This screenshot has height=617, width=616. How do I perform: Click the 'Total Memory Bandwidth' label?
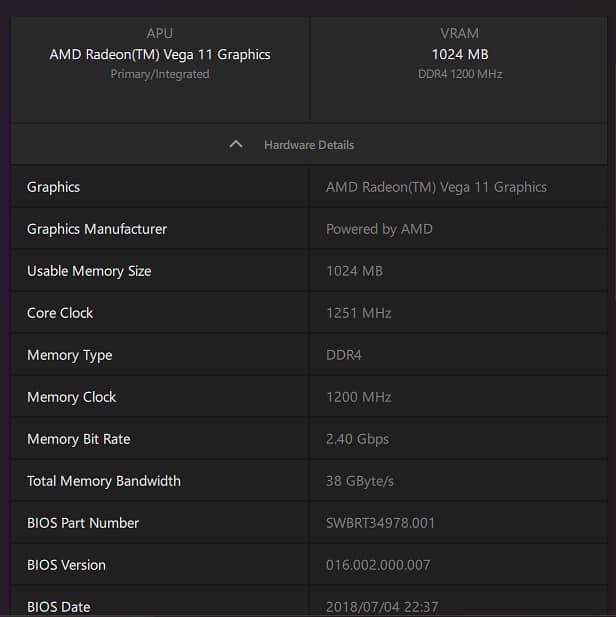pos(104,481)
